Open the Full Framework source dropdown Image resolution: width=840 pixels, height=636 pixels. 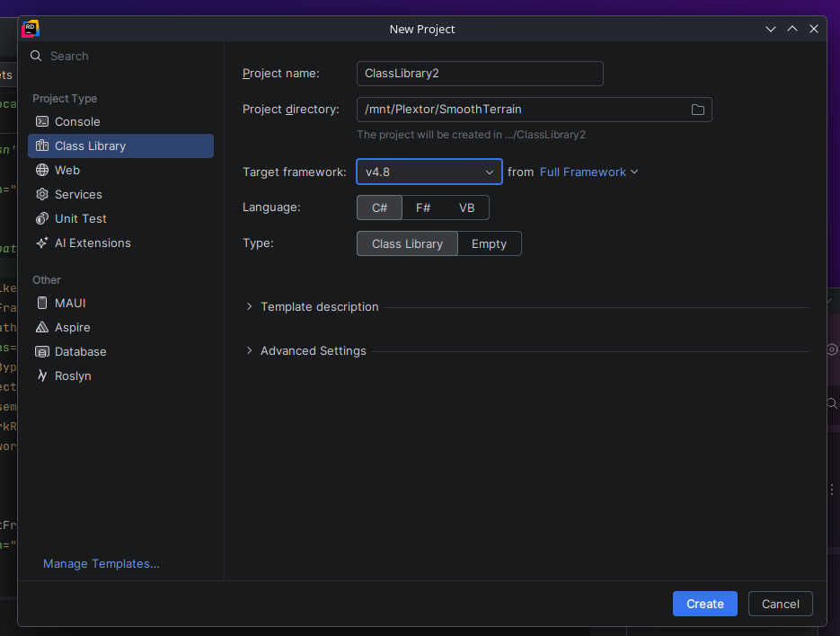588,172
